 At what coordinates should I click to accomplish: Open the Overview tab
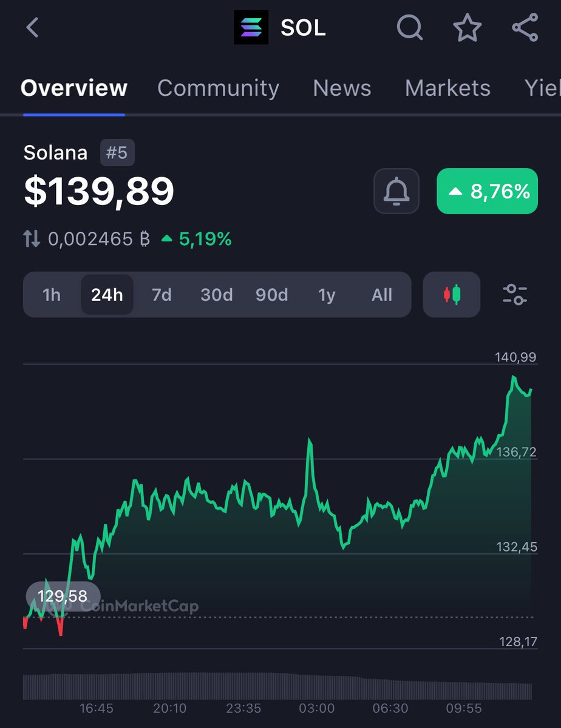pyautogui.click(x=74, y=89)
